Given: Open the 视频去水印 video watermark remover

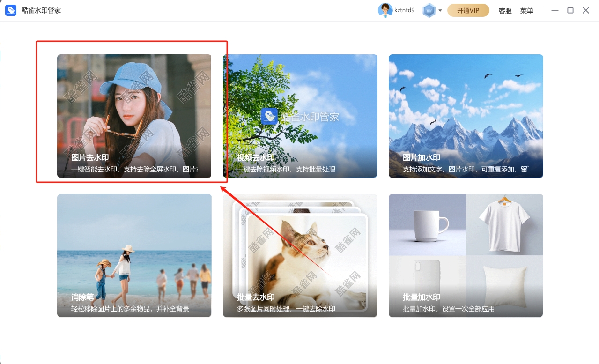Looking at the screenshot, I should tap(300, 116).
